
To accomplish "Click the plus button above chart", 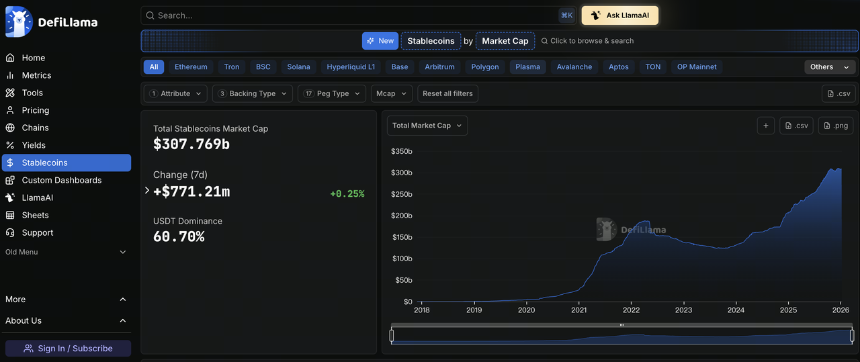I will [766, 126].
